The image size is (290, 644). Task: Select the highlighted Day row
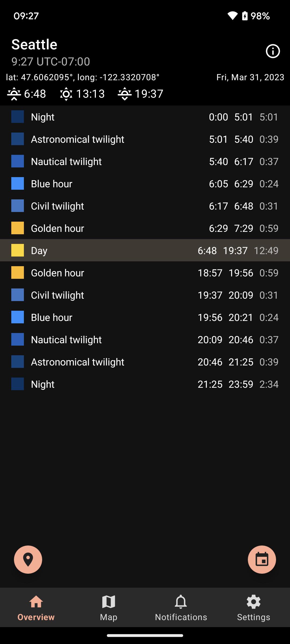pyautogui.click(x=145, y=250)
